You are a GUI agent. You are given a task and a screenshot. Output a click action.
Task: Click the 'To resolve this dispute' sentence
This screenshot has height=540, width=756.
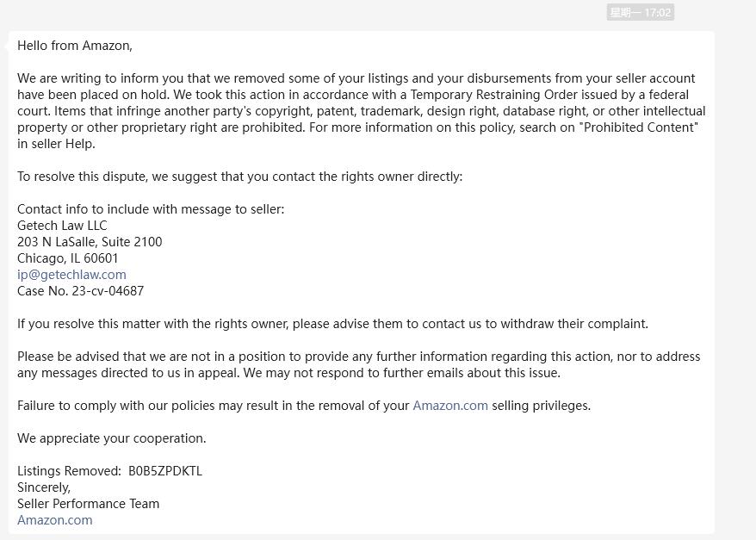(x=239, y=177)
